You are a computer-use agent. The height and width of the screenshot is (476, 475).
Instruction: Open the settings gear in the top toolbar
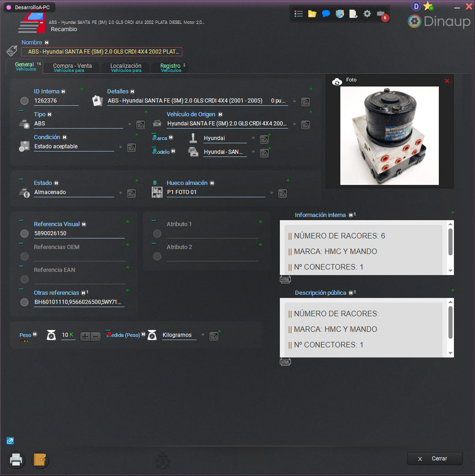tap(367, 14)
